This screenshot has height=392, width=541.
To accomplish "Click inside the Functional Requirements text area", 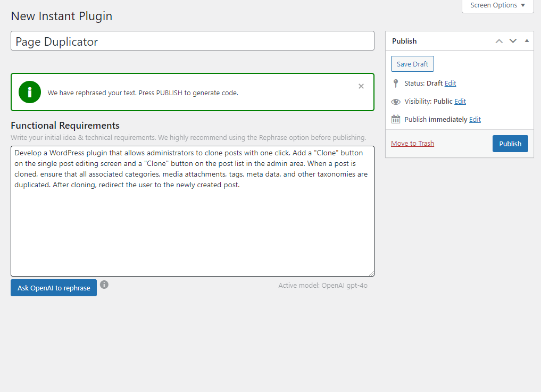I will (192, 210).
